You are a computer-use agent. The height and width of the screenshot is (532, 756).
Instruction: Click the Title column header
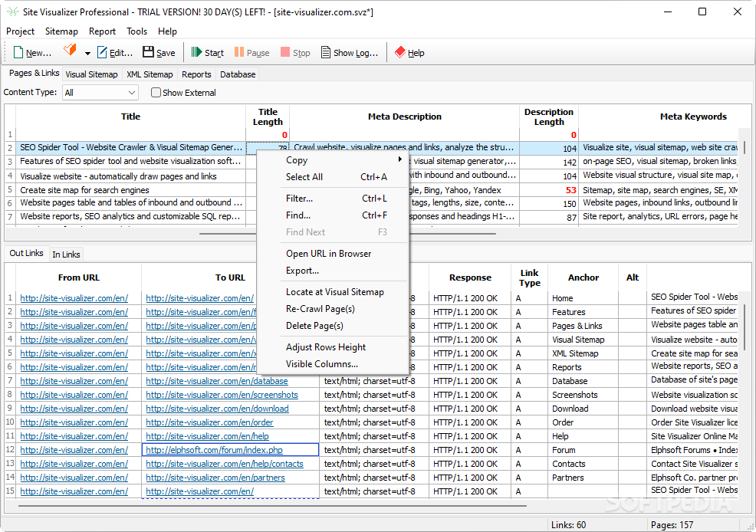pyautogui.click(x=130, y=117)
